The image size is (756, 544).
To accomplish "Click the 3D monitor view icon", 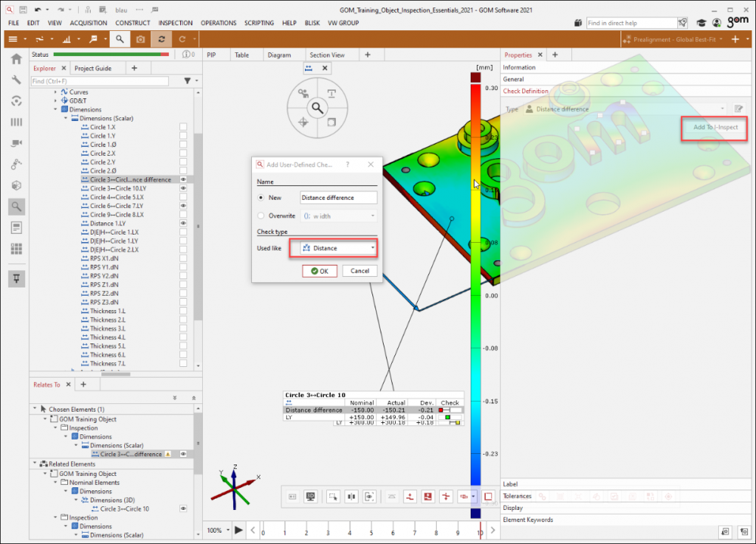I will tap(310, 496).
